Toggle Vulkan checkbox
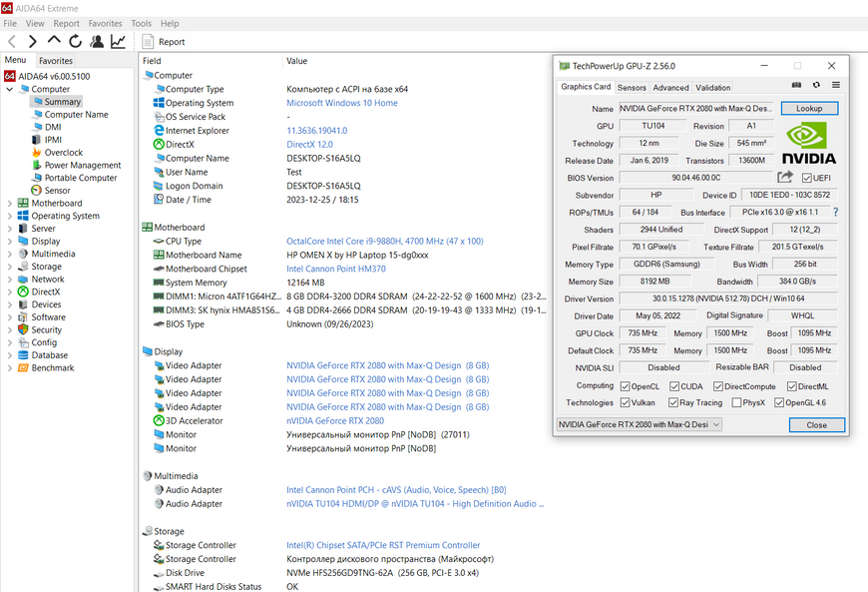 click(x=625, y=402)
